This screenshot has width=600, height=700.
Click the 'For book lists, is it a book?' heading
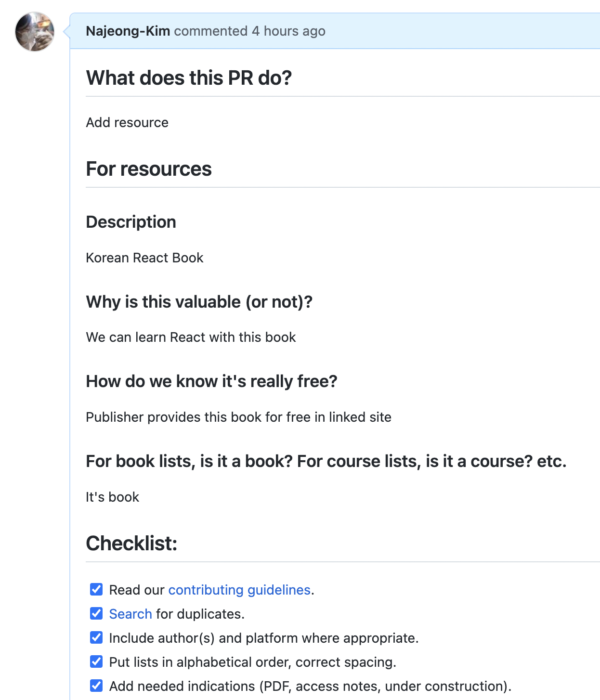click(326, 461)
